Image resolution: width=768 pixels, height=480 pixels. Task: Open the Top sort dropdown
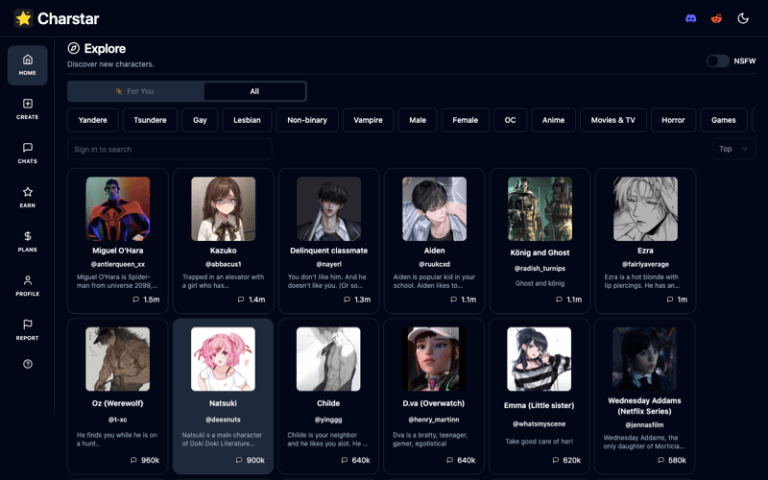click(733, 149)
